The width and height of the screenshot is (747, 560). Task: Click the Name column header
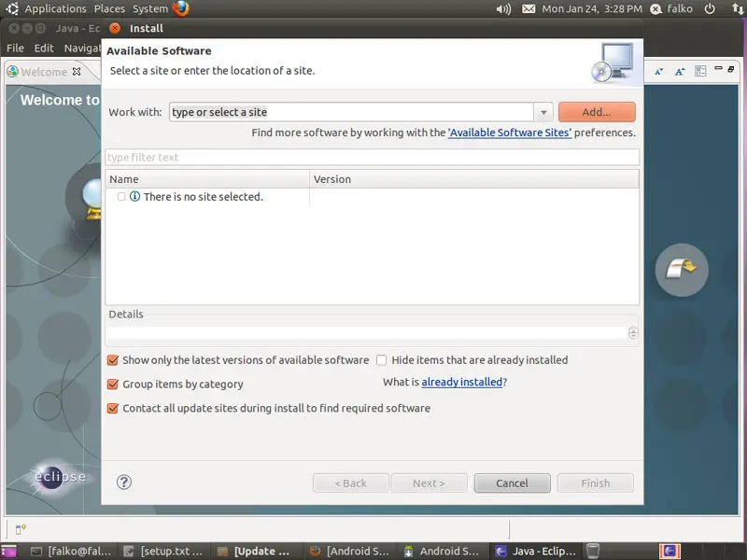pyautogui.click(x=207, y=179)
